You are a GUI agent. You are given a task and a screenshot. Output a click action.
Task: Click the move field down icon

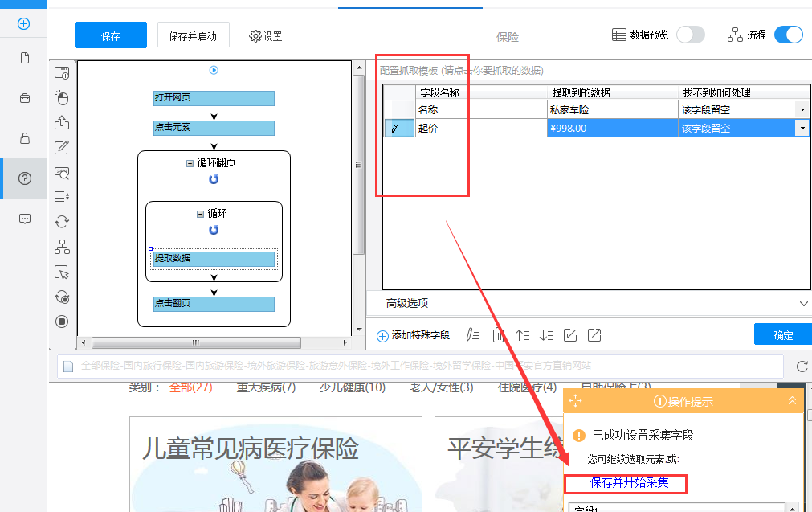pos(546,335)
